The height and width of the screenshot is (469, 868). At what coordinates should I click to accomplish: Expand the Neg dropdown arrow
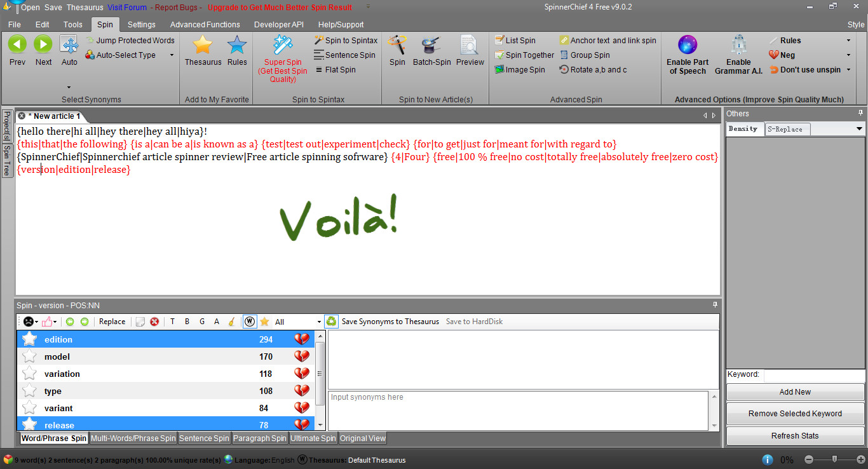click(x=848, y=55)
